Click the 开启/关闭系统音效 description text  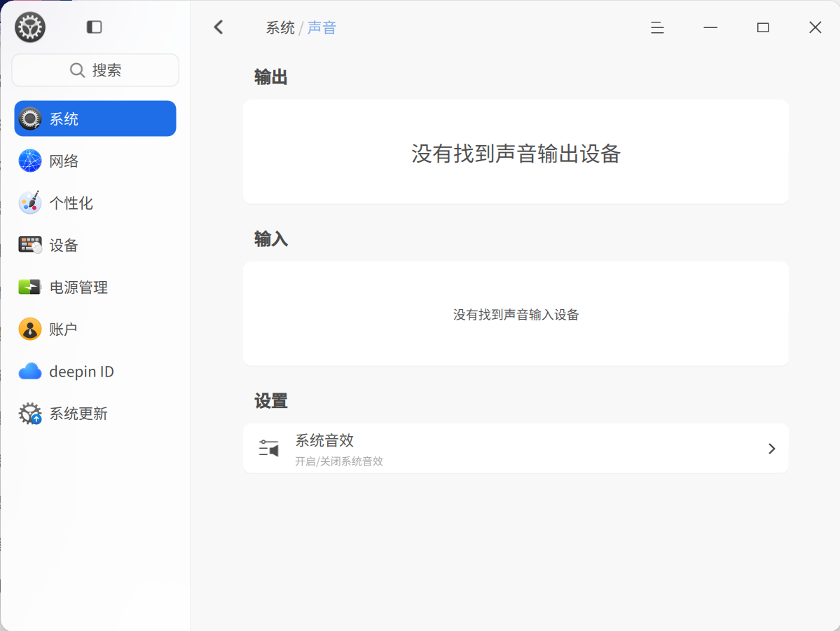pyautogui.click(x=339, y=461)
